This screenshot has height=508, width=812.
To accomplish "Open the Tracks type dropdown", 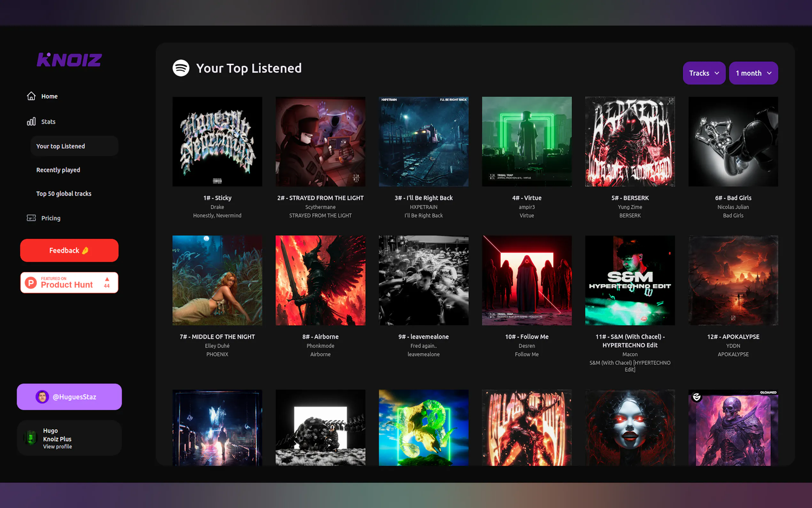I will (704, 73).
